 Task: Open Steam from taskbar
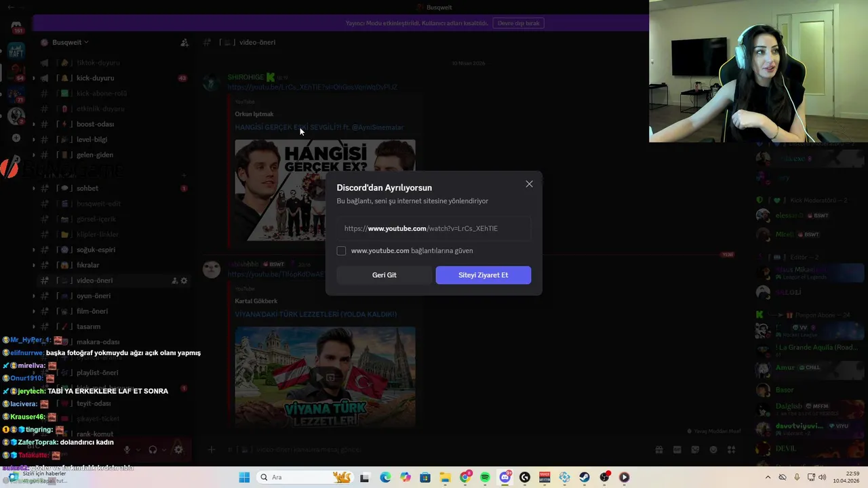coord(585,477)
